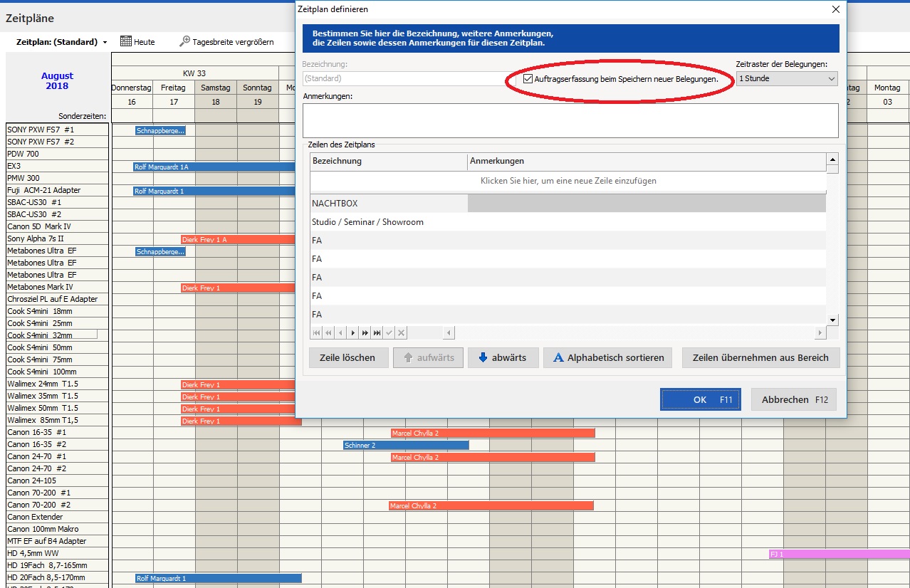Screen dimensions: 910x588
Task: Confirm edit with navigator checkmark
Action: (389, 332)
